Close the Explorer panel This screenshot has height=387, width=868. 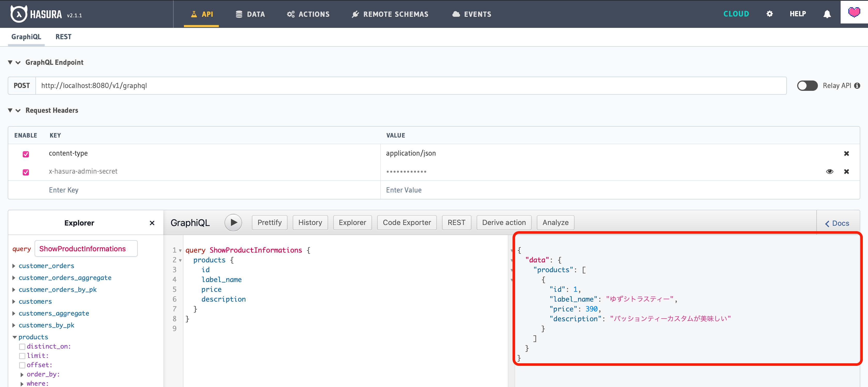[x=152, y=223]
